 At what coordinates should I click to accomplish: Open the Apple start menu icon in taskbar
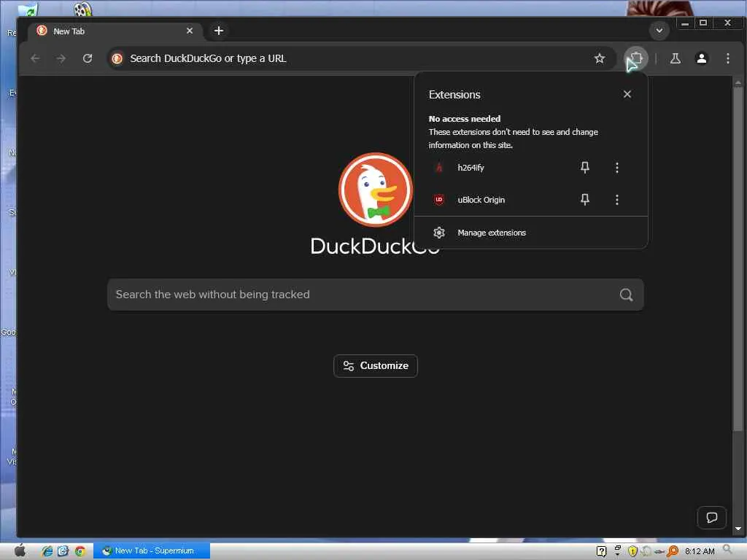coord(20,551)
